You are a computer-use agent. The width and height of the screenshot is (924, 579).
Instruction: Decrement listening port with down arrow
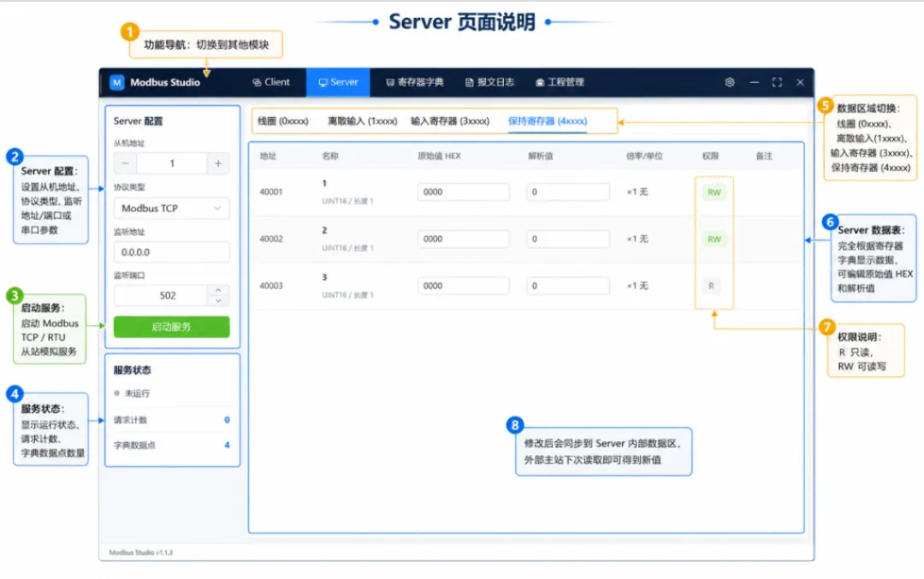[x=219, y=301]
